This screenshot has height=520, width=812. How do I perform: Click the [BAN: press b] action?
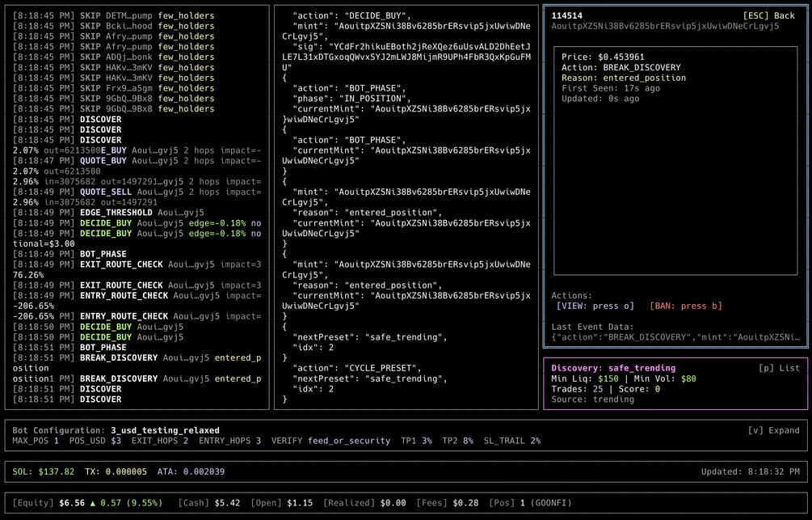pos(686,306)
